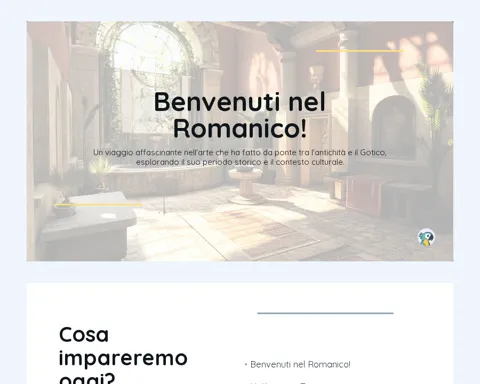The width and height of the screenshot is (480, 384).
Task: Click the word impareremo in the second slide
Action: point(123,358)
